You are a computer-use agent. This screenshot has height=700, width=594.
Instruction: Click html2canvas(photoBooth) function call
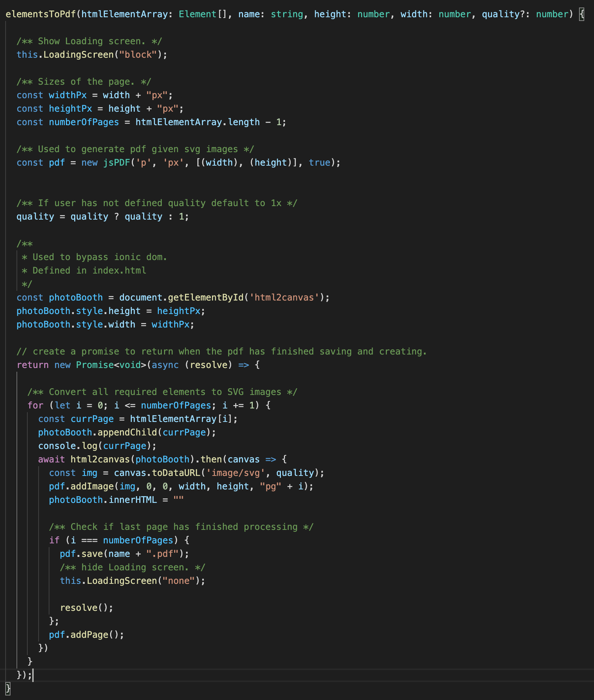click(x=133, y=459)
